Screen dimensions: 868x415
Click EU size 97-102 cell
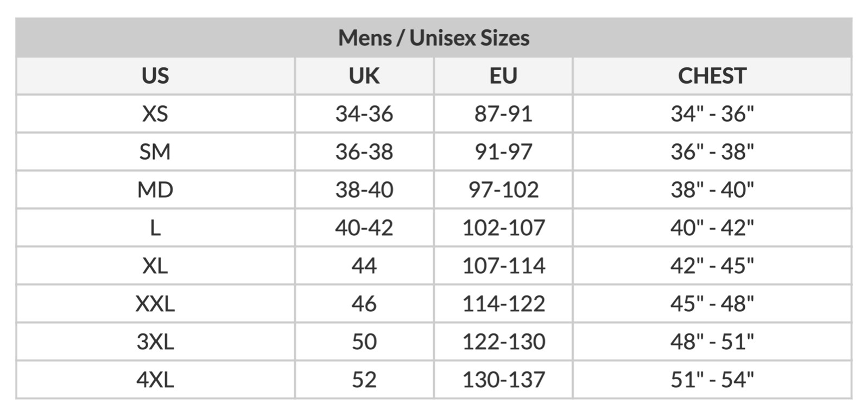point(503,190)
